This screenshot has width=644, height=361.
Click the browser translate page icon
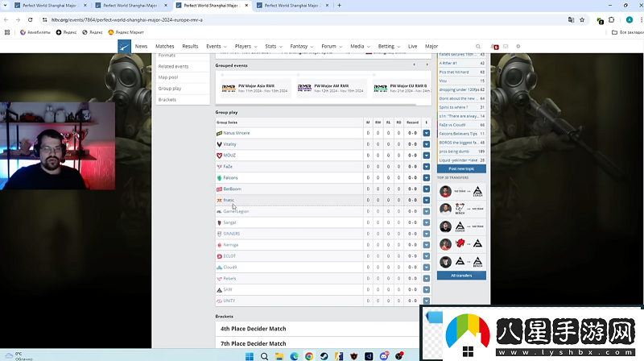[x=571, y=19]
